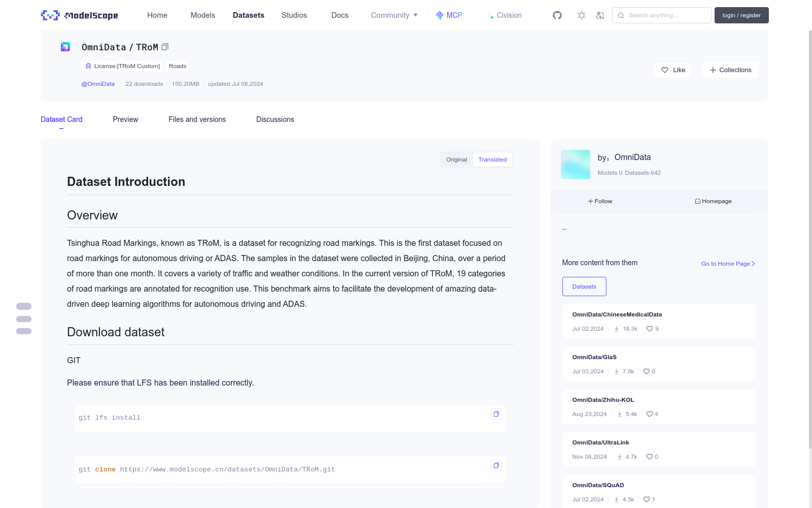Visit OmniData's Homepage button
Viewport: 812px width, 508px height.
click(713, 201)
